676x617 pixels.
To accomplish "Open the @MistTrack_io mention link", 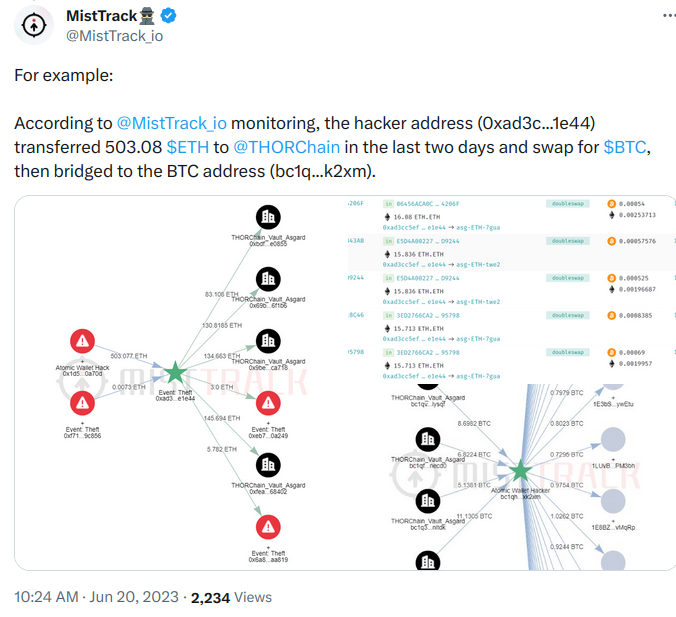I will 172,123.
